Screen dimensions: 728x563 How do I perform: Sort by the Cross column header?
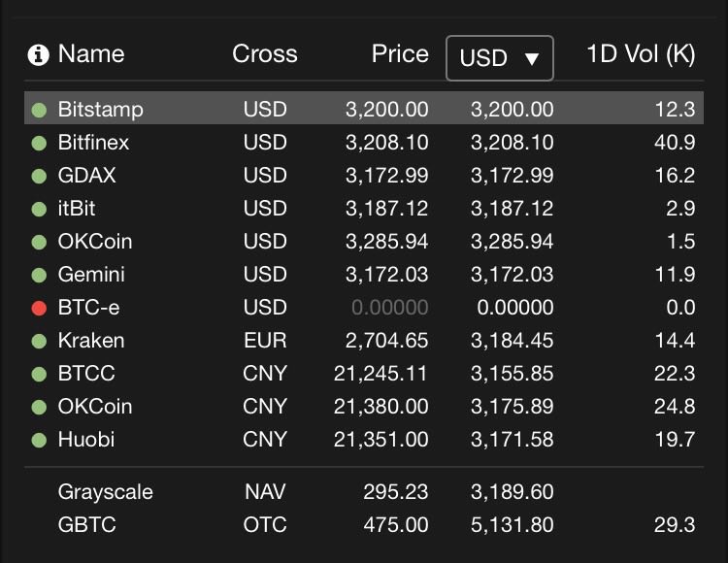pos(265,53)
